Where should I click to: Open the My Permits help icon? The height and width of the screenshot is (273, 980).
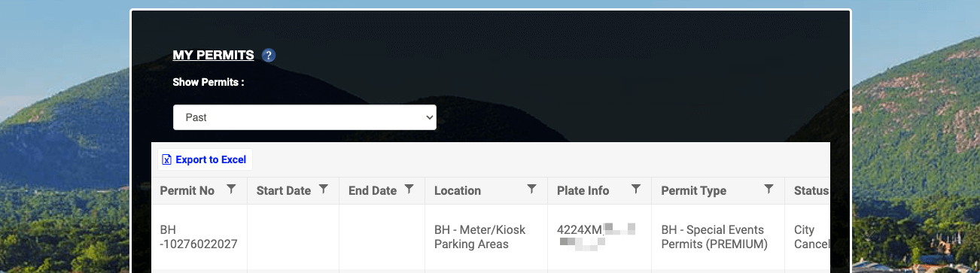269,56
